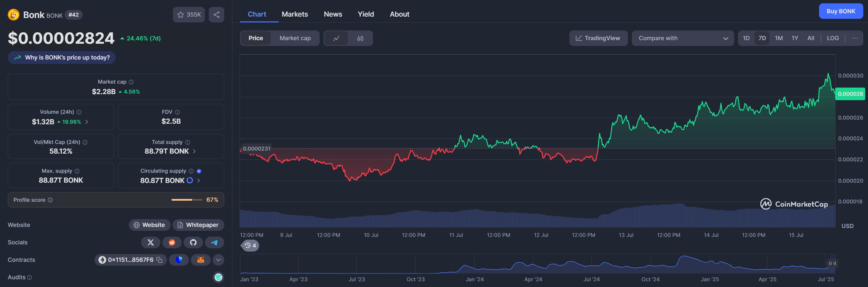Add token via MetaMask fox icon

(201, 260)
